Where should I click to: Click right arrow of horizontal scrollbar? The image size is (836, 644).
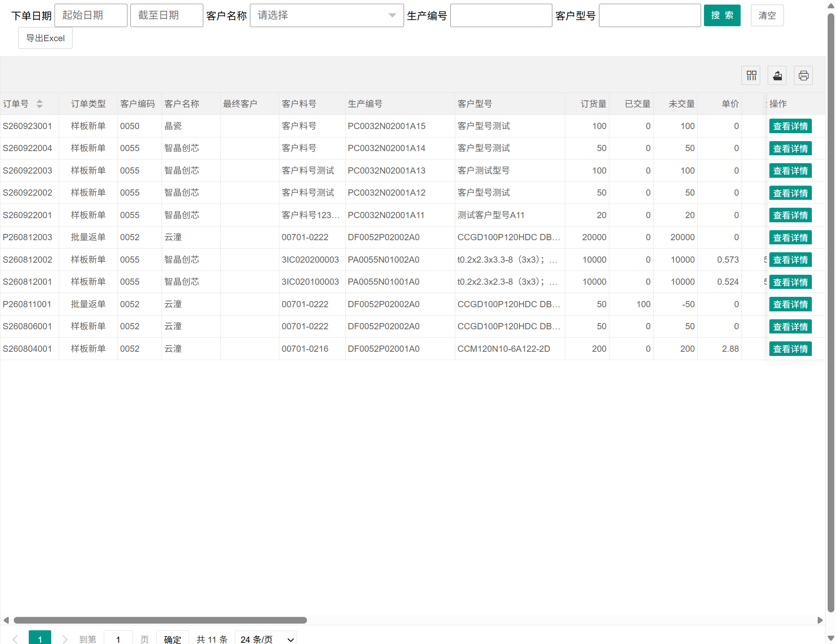point(820,620)
